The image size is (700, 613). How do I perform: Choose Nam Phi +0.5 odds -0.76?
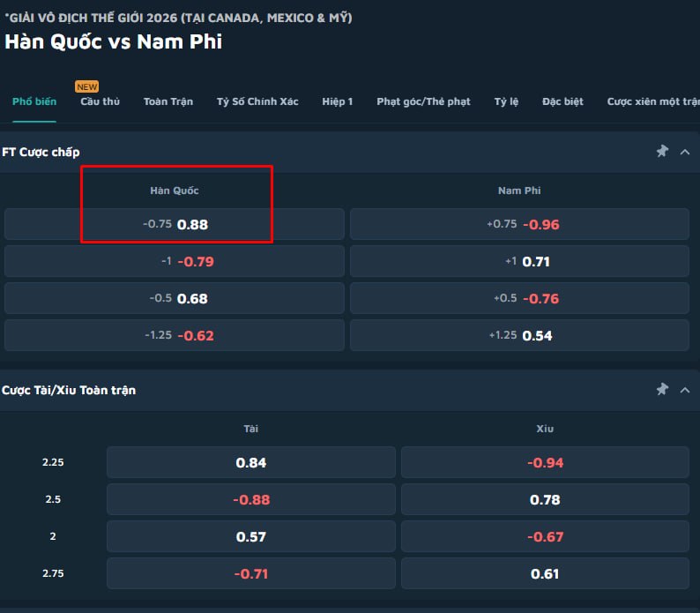pyautogui.click(x=519, y=298)
